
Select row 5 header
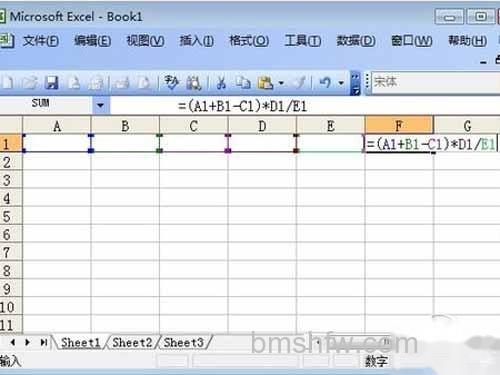tap(11, 216)
